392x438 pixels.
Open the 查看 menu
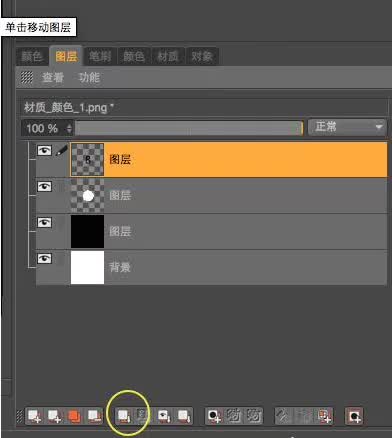click(53, 77)
